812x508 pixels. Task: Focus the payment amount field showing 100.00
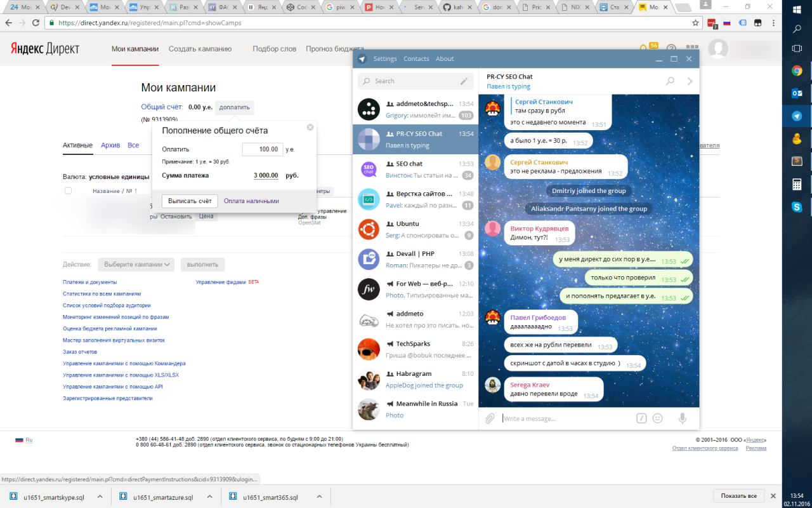(x=263, y=149)
